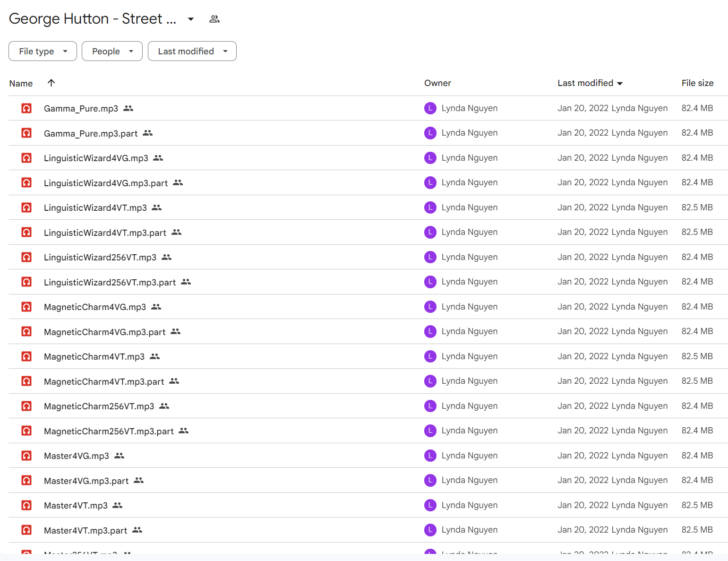Click the owner avatar in Master4VT.mp3.part row
The height and width of the screenshot is (561, 728).
click(x=430, y=530)
